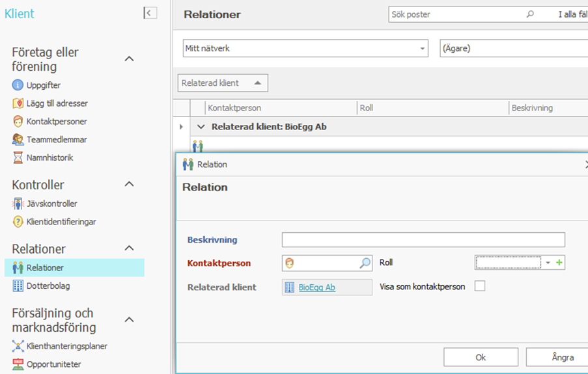The image size is (588, 374).
Task: Open the Mitt nätverk dropdown
Action: point(423,49)
